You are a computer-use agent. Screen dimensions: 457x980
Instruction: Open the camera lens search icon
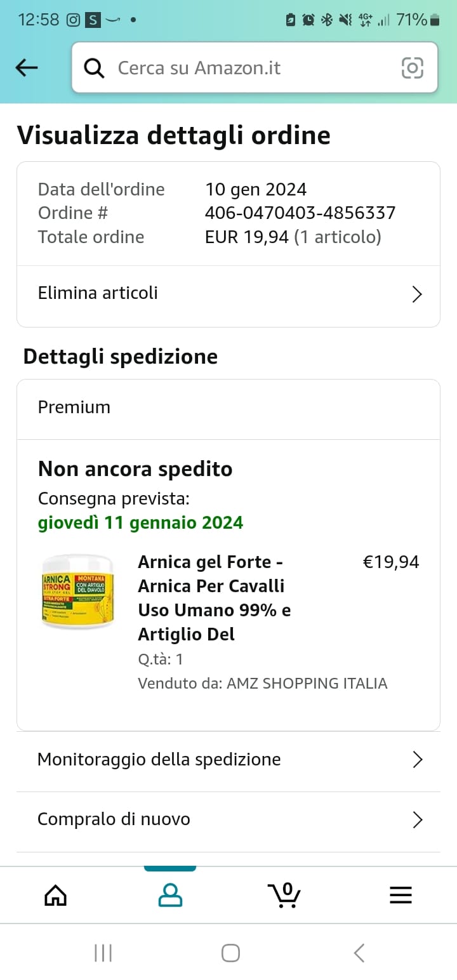click(x=412, y=67)
